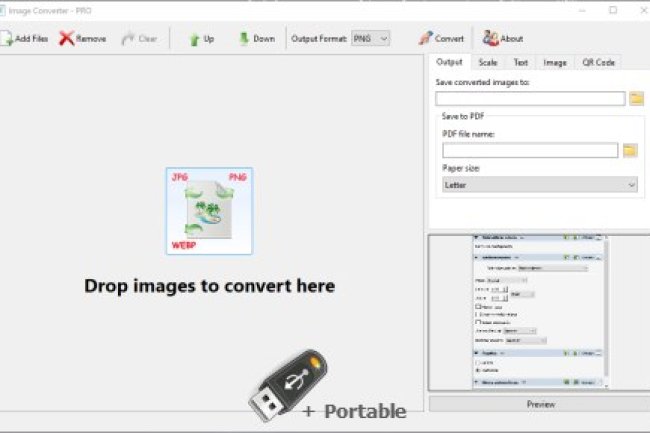Browse for the converted images output folder
This screenshot has height=433, width=650.
coord(636,98)
